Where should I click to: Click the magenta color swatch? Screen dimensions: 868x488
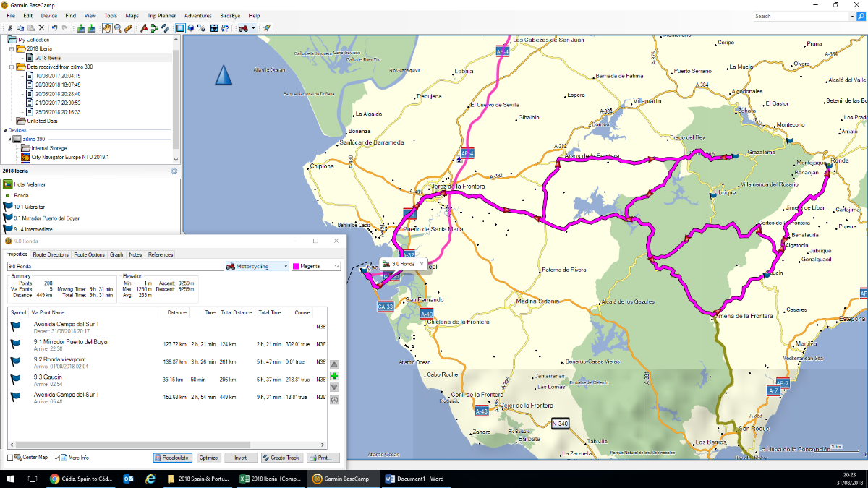click(x=296, y=266)
